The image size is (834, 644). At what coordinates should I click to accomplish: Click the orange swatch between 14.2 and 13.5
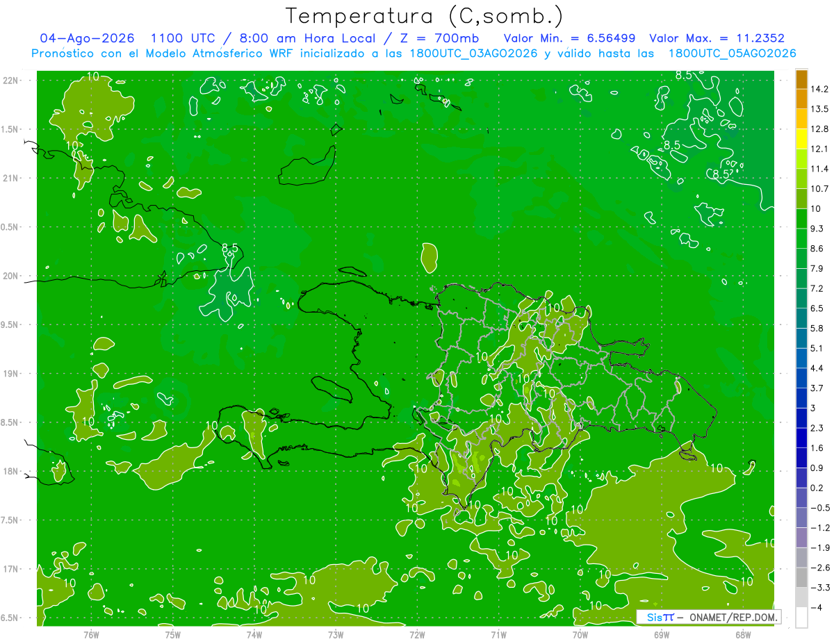click(801, 99)
